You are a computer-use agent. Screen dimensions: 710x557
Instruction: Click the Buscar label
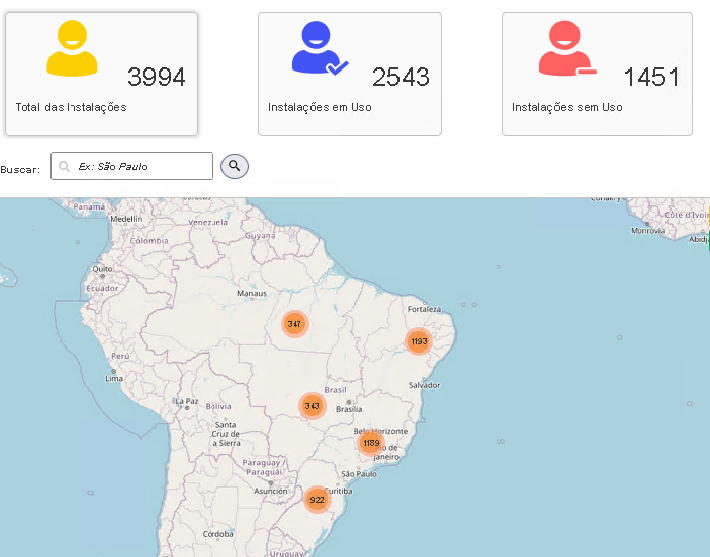click(20, 169)
